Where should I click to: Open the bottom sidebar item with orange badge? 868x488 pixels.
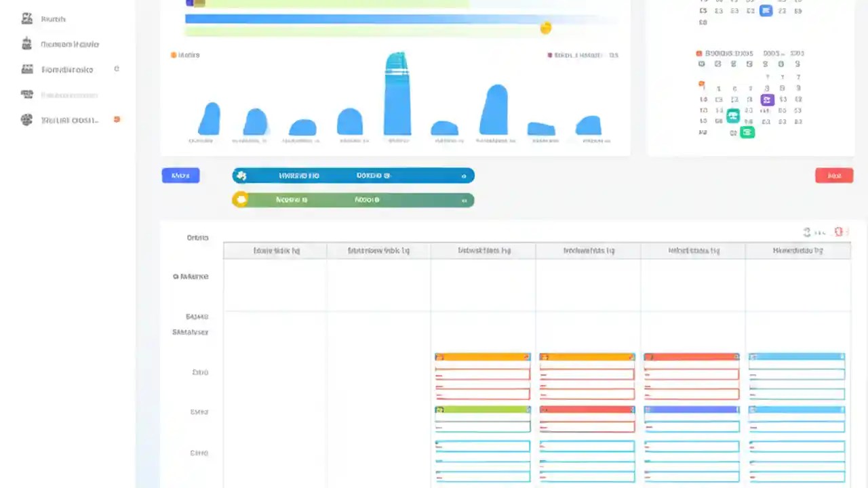point(70,120)
